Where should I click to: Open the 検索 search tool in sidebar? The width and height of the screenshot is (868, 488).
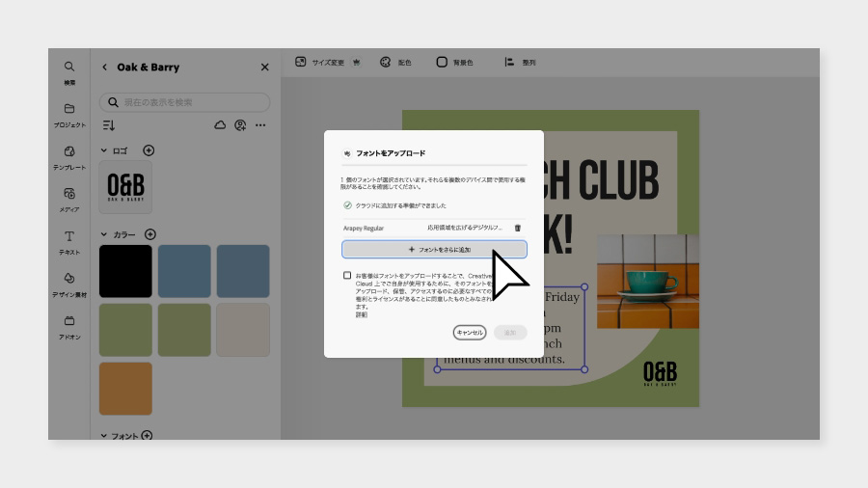[x=69, y=72]
